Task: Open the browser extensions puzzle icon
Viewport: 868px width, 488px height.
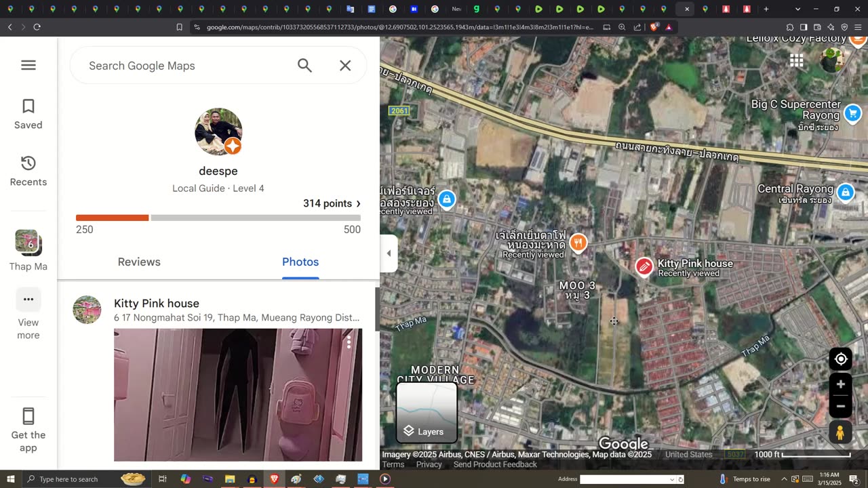Action: pyautogui.click(x=790, y=27)
